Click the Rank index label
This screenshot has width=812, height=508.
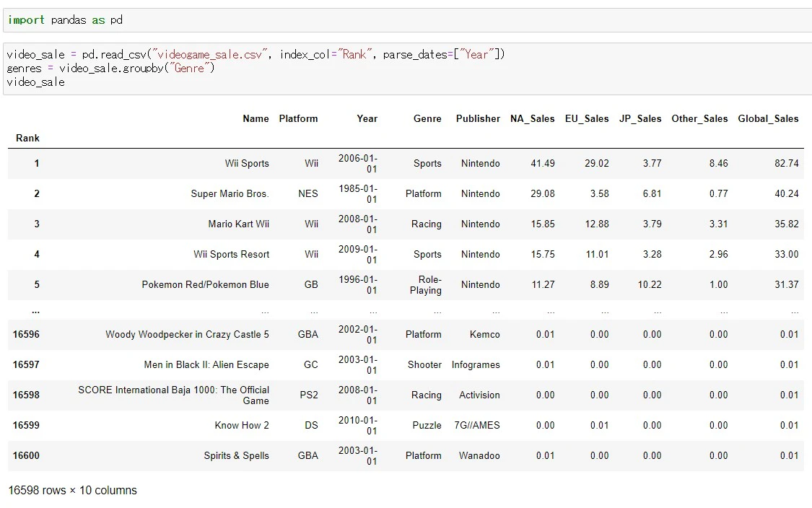pyautogui.click(x=27, y=139)
